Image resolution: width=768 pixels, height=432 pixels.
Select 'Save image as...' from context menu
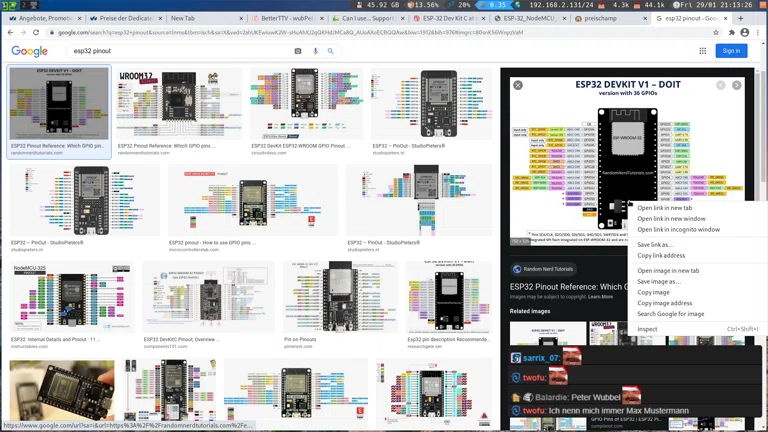659,282
